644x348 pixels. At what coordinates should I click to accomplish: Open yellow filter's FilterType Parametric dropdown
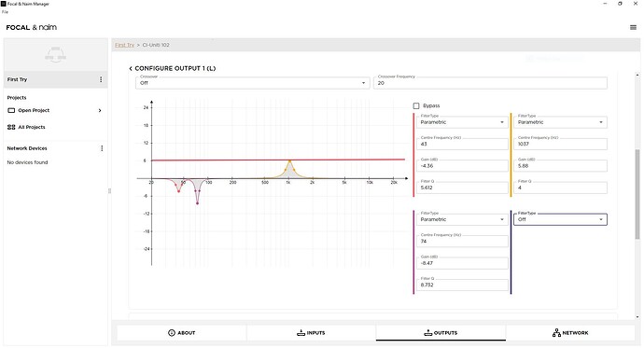[x=560, y=122]
